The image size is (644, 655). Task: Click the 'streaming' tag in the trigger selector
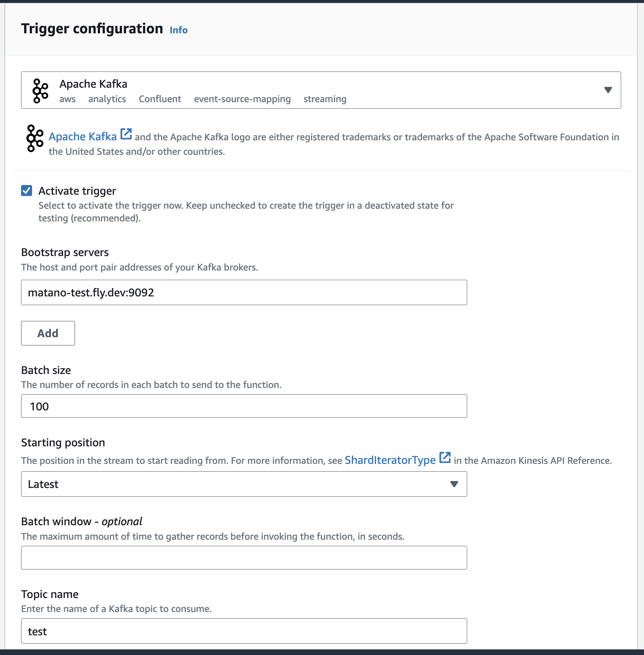(x=325, y=99)
